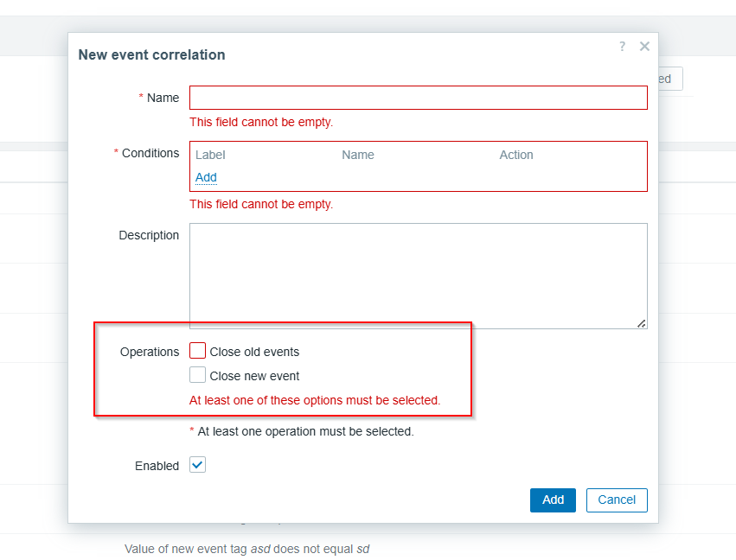Viewport: 736px width, 560px height.
Task: Click the Operations field label
Action: pos(150,352)
